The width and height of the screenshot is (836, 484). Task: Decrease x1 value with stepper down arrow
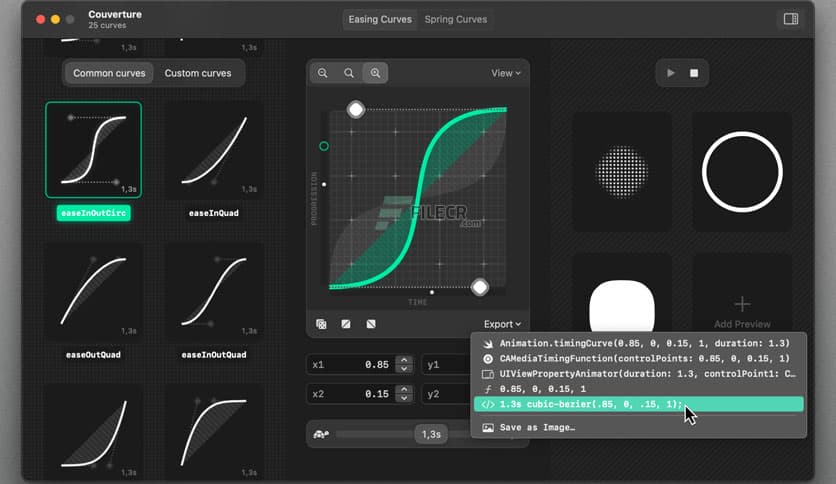pos(404,369)
